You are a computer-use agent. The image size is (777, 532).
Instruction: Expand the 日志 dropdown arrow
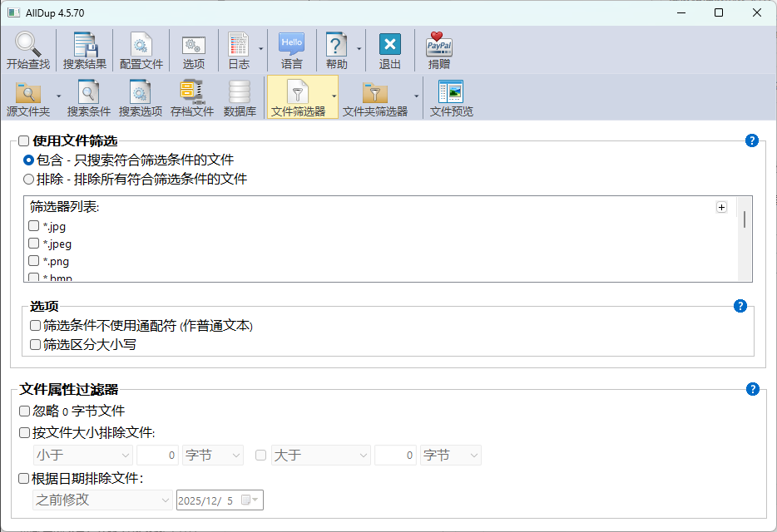260,49
